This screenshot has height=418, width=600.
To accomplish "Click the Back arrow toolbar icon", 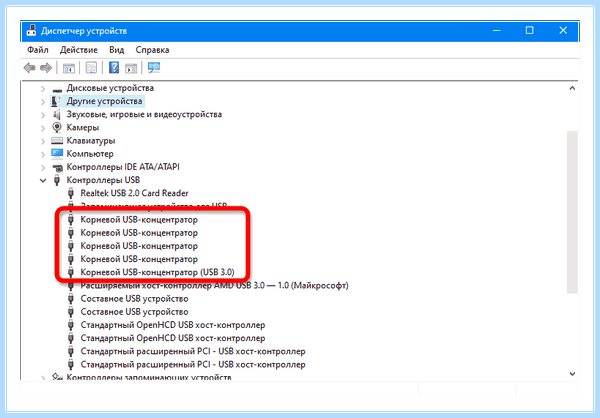I will [x=29, y=68].
